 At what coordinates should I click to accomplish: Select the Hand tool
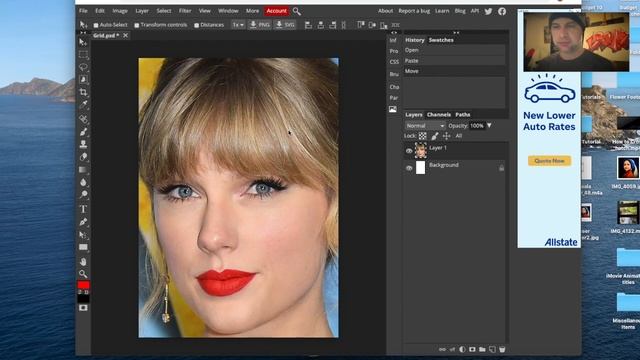[x=83, y=261]
